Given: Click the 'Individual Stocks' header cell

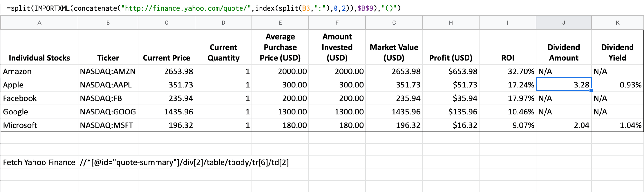Looking at the screenshot, I should (39, 47).
